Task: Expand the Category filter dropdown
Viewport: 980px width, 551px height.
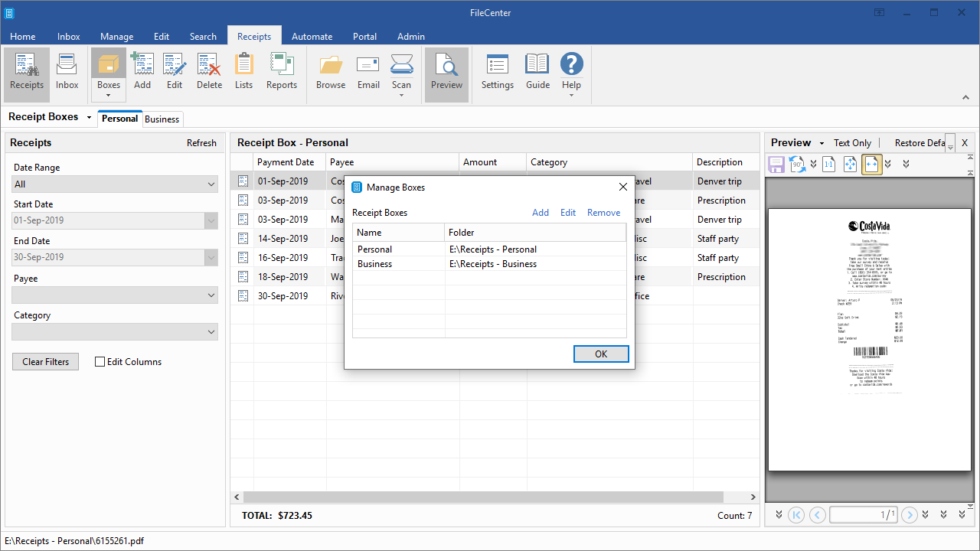Action: (115, 331)
